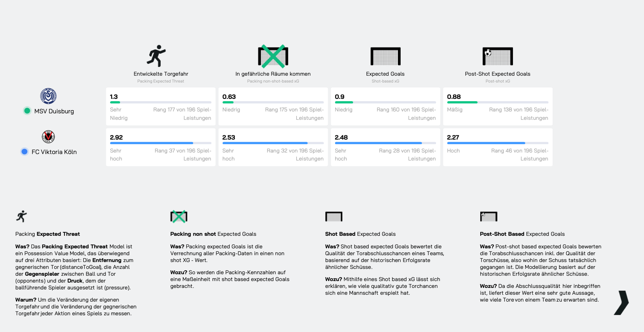Click the value 2.27 in Viktoria Köln's row
The width and height of the screenshot is (644, 332).
pos(453,137)
